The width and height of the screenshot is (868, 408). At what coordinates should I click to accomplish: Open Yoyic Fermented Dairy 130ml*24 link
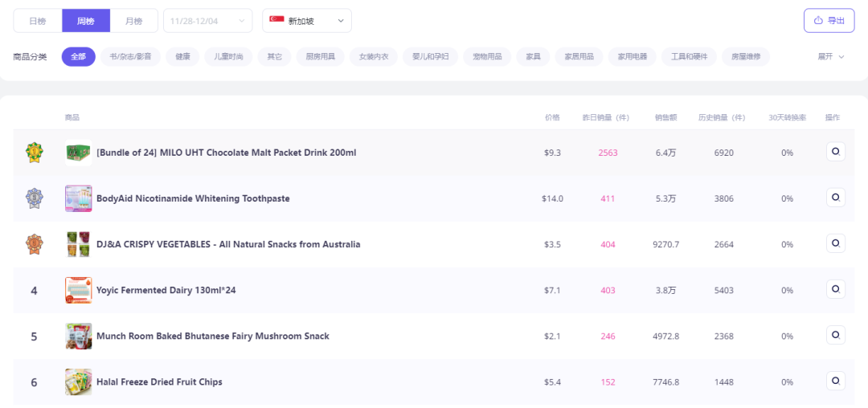click(x=166, y=290)
